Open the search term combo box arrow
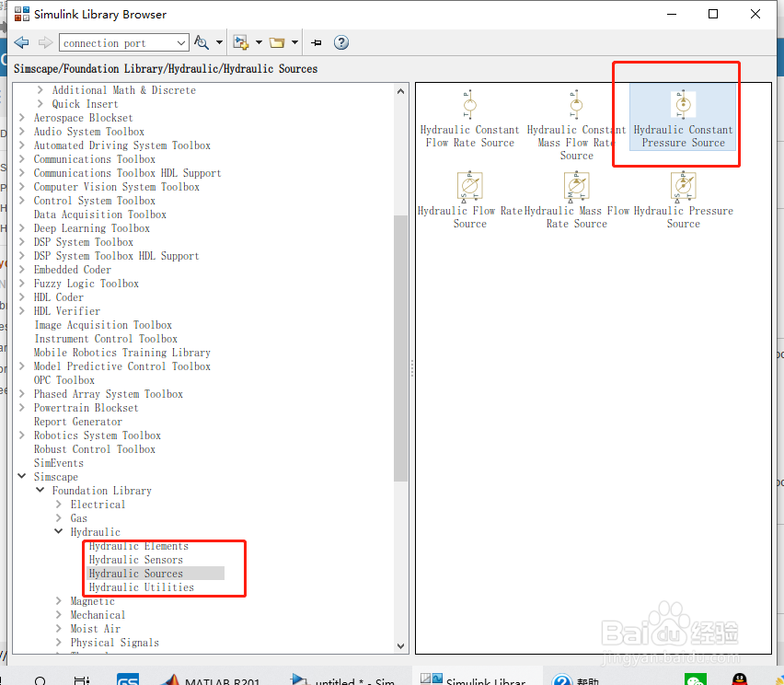This screenshot has height=685, width=784. [181, 43]
